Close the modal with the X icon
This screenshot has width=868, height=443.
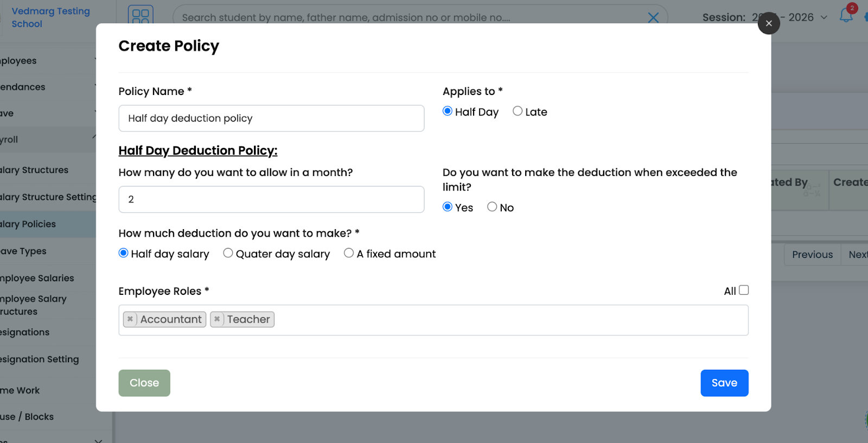(x=768, y=23)
